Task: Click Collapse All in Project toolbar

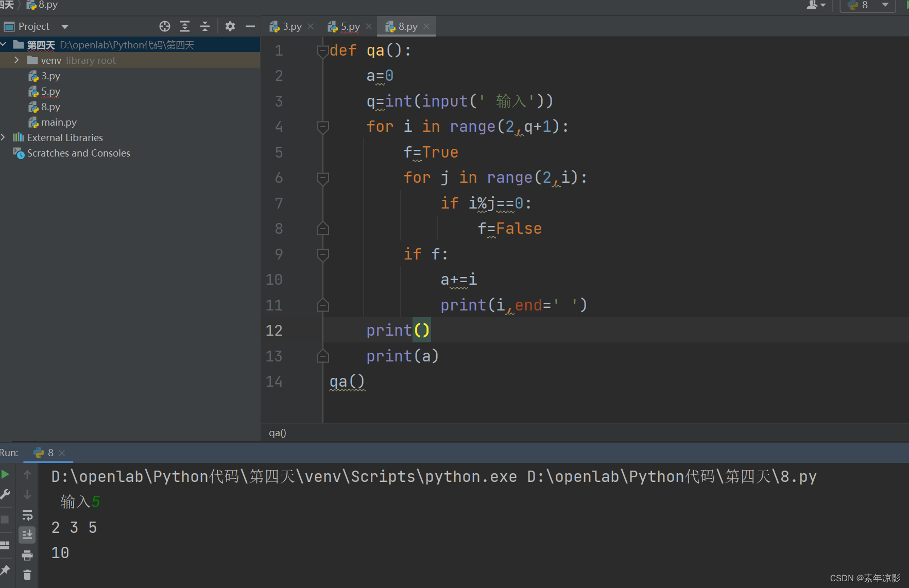Action: 205,26
